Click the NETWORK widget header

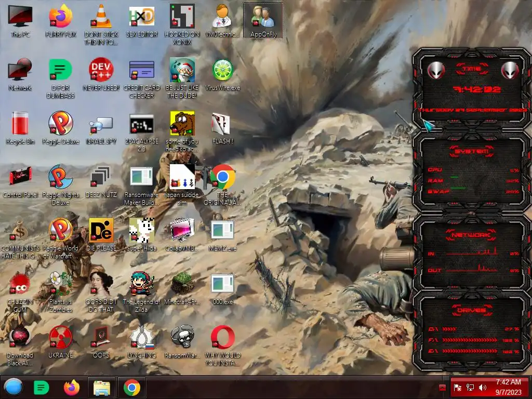pyautogui.click(x=472, y=235)
